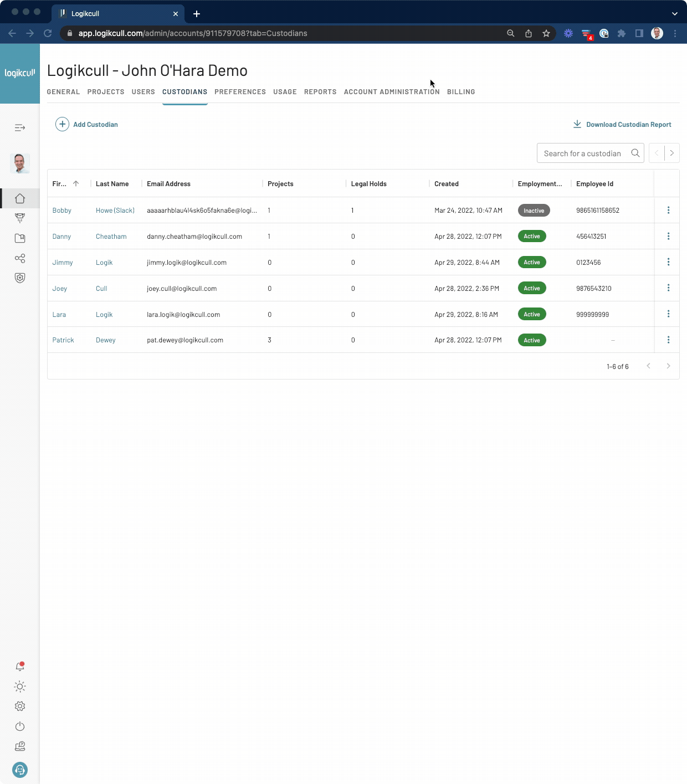This screenshot has width=687, height=784.
Task: Click the power log out icon
Action: click(20, 726)
